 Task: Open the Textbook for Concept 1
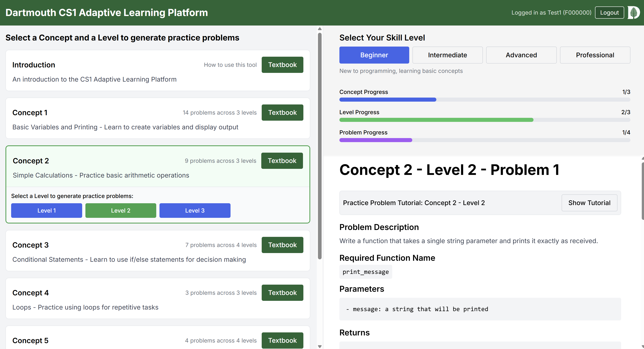282,113
